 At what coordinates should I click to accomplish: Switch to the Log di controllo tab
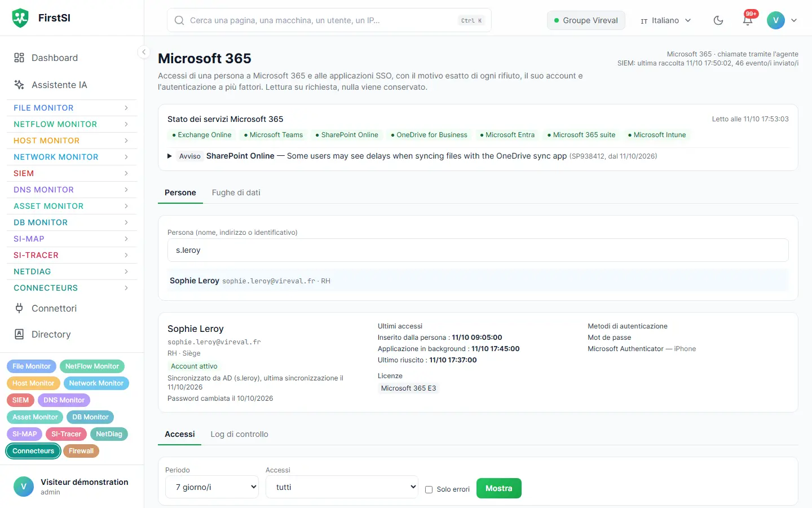pos(240,434)
